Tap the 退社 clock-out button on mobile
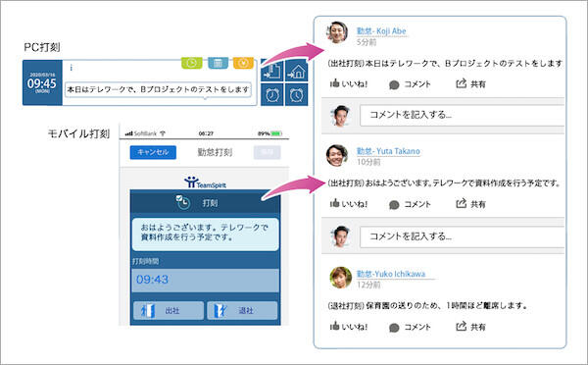Image resolution: width=588 pixels, height=365 pixels. tap(242, 311)
